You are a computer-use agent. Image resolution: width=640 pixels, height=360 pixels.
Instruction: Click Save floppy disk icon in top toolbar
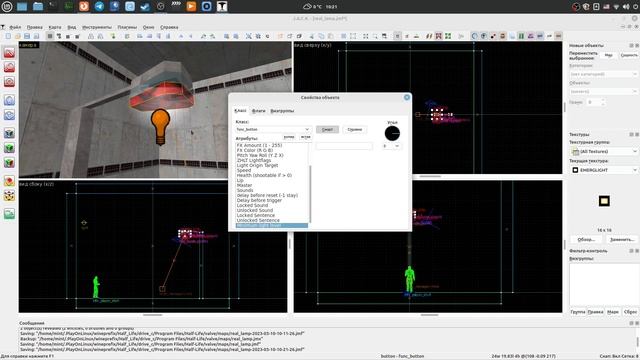(27, 36)
